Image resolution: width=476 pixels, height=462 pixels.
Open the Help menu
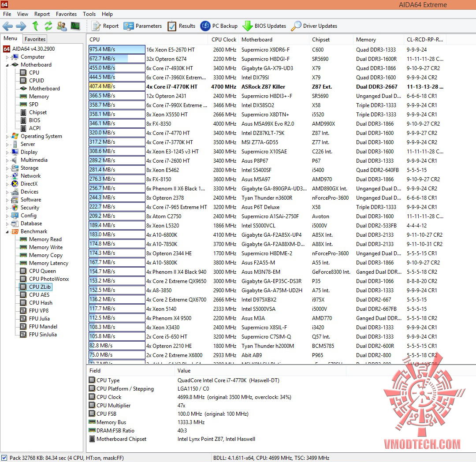coord(107,14)
